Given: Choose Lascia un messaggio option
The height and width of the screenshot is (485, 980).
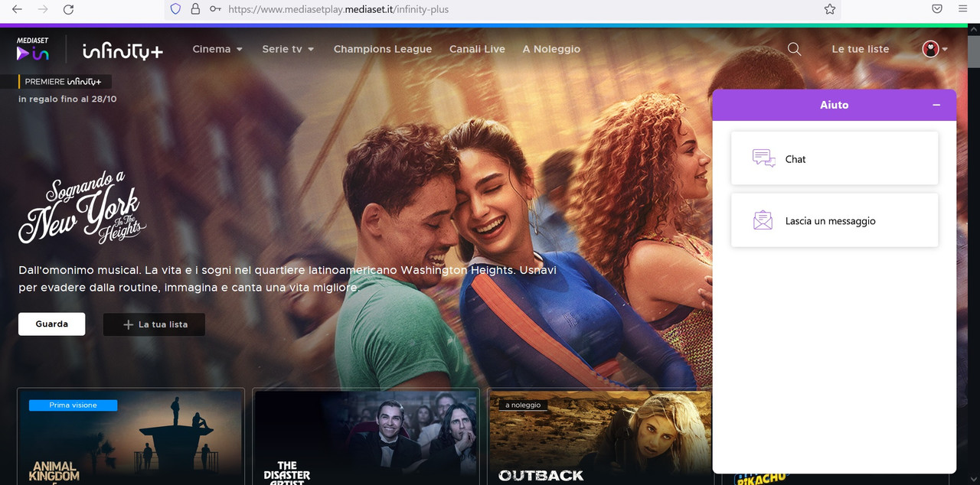Looking at the screenshot, I should (x=835, y=220).
